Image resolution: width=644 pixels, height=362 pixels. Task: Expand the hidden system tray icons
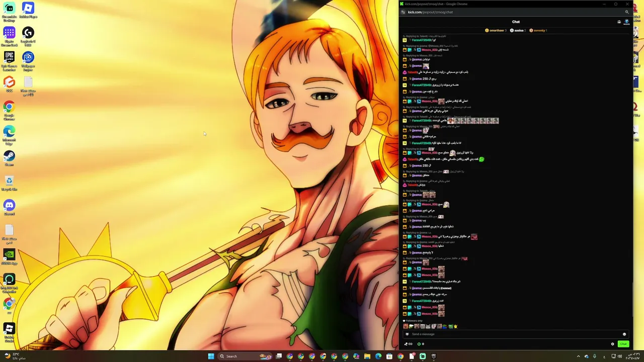578,356
